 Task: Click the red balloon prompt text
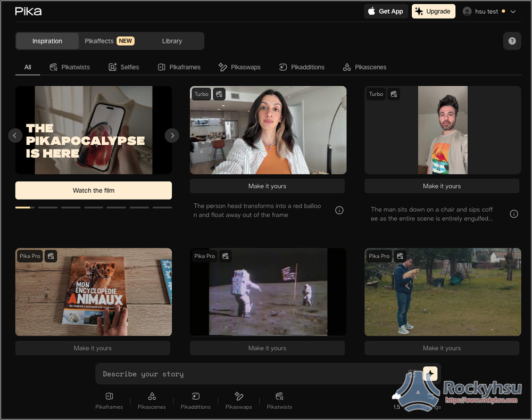(x=257, y=210)
